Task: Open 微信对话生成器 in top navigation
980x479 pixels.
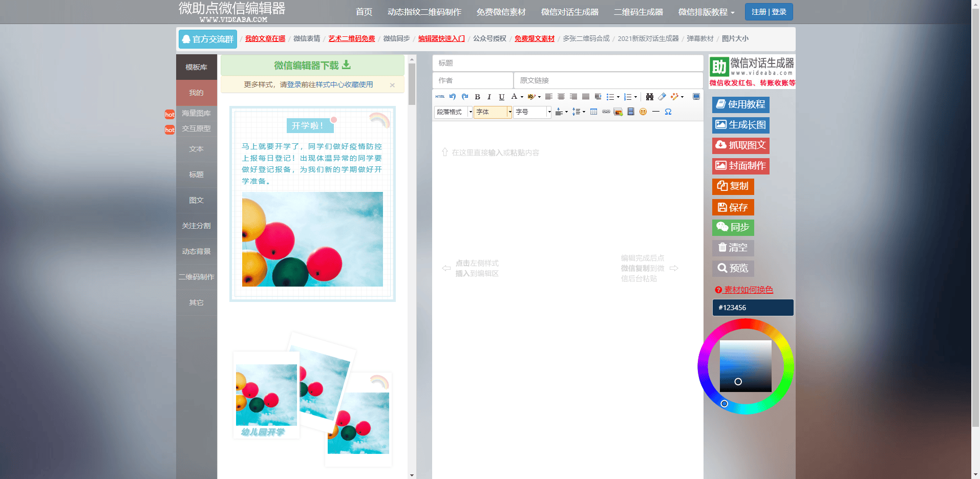Action: 569,12
